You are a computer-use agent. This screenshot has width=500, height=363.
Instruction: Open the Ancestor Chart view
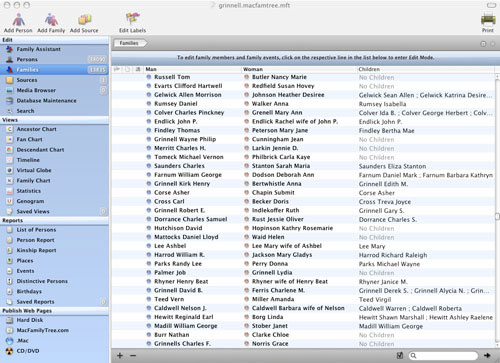click(x=54, y=129)
